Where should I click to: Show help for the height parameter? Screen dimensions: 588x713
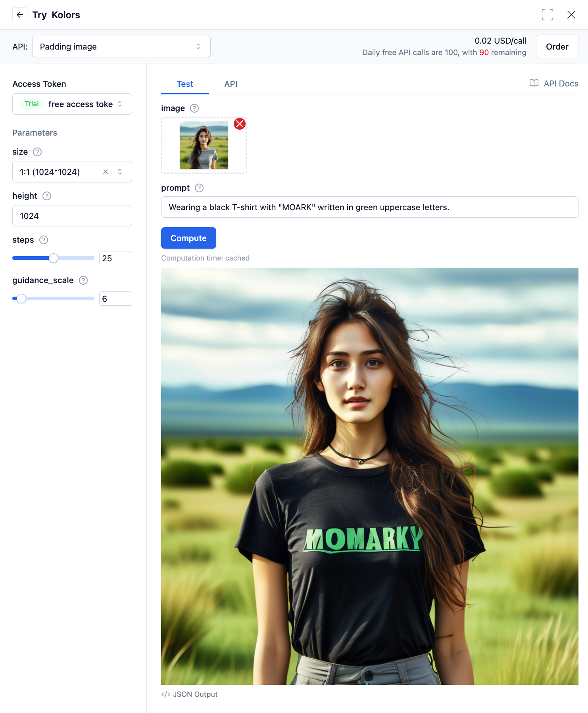(x=47, y=196)
